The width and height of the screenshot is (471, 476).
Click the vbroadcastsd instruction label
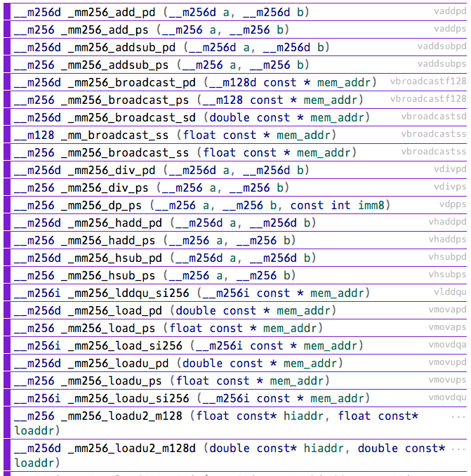click(x=434, y=117)
